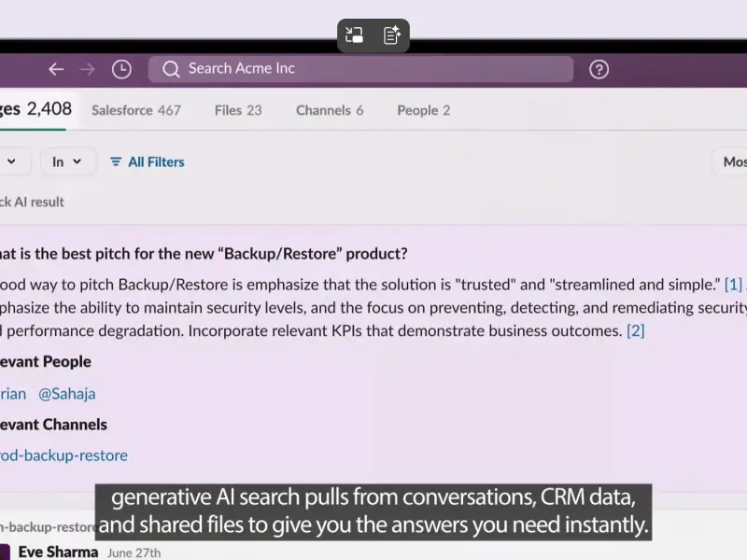The width and height of the screenshot is (747, 560).
Task: Open the sort dropdown at right edge
Action: point(731,161)
